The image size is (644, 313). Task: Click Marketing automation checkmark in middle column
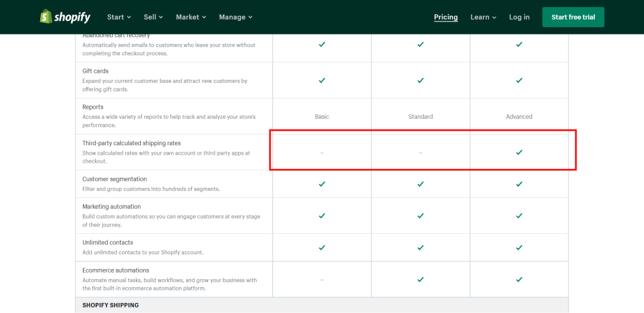point(421,216)
